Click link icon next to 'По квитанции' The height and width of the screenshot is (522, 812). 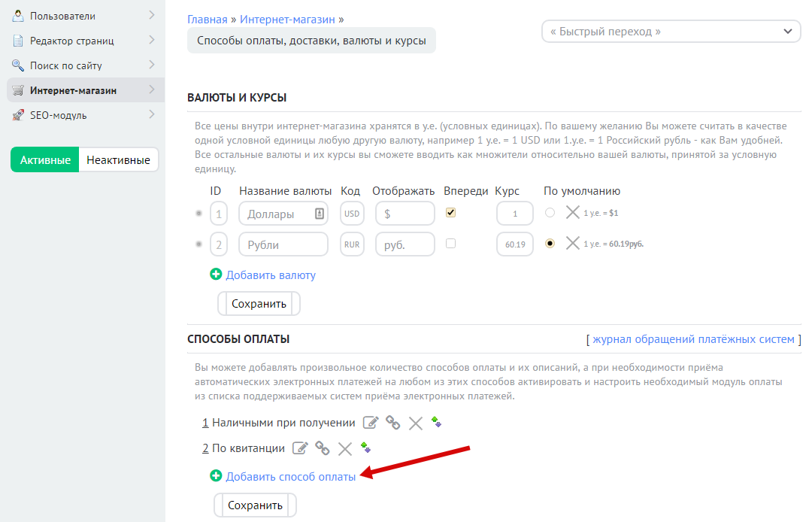323,448
